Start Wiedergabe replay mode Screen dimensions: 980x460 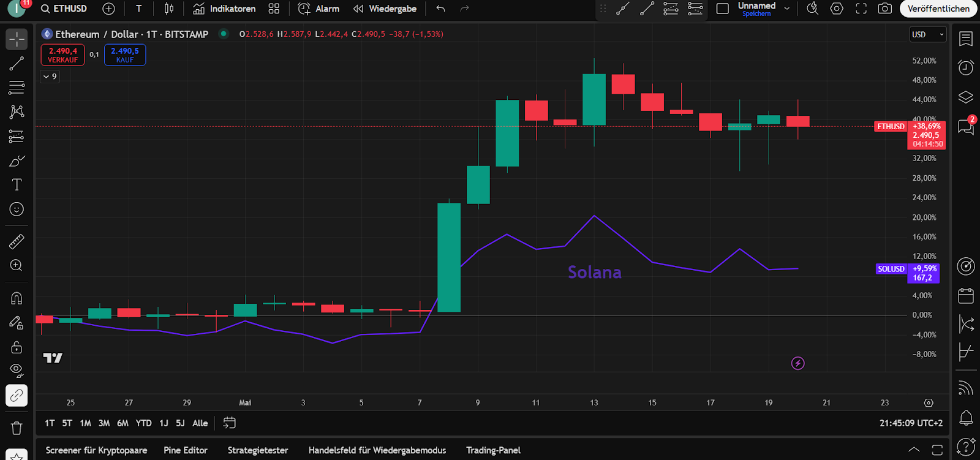tap(385, 9)
